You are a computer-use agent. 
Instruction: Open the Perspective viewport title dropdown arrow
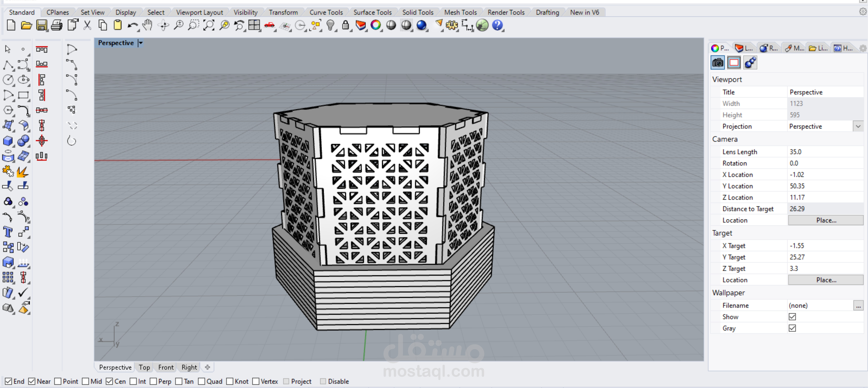click(x=141, y=43)
